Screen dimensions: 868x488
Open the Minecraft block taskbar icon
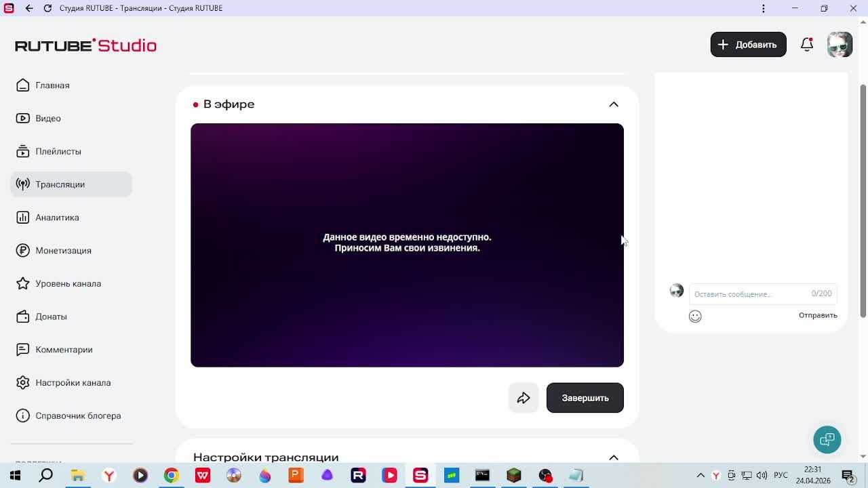pyautogui.click(x=514, y=476)
